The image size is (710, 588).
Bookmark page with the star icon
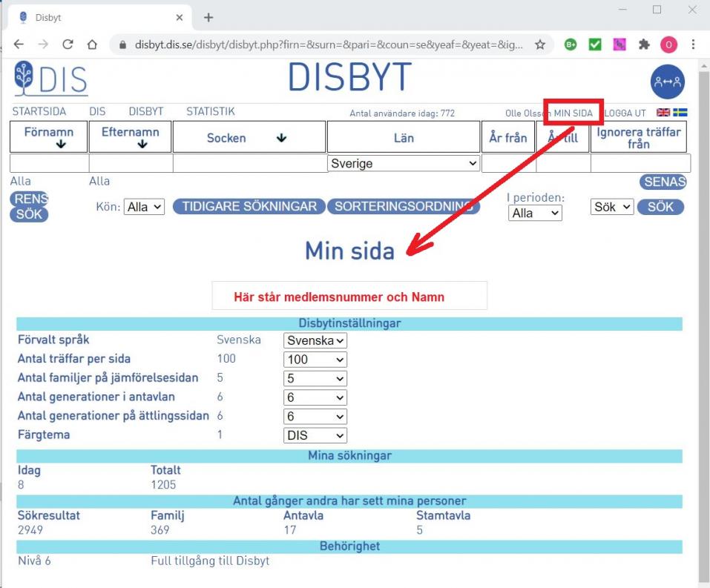click(540, 44)
